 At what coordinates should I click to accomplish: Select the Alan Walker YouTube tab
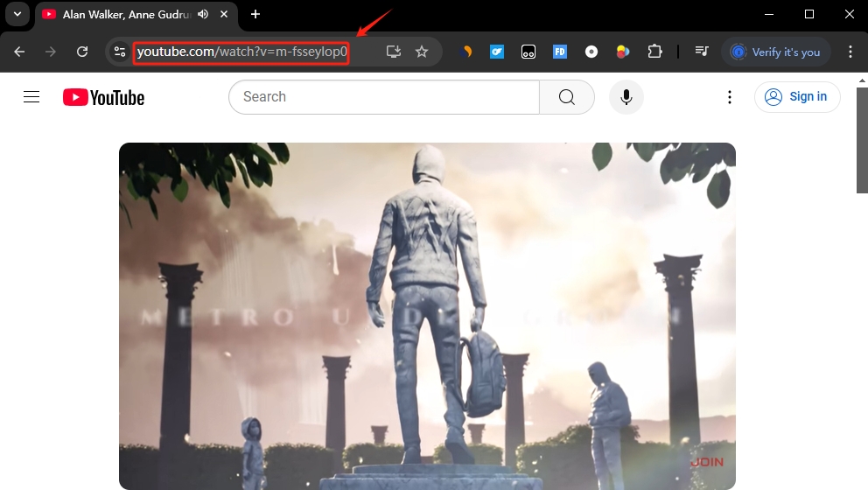click(x=122, y=14)
